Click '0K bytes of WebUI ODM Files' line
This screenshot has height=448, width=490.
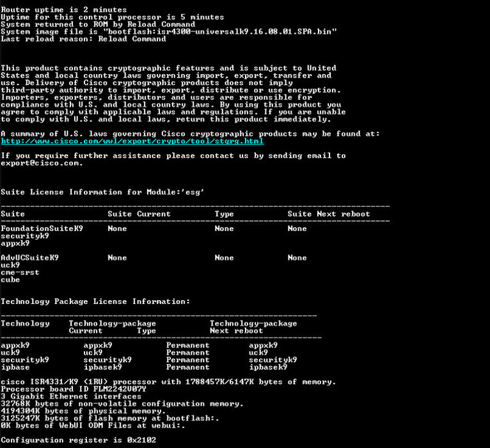93,426
